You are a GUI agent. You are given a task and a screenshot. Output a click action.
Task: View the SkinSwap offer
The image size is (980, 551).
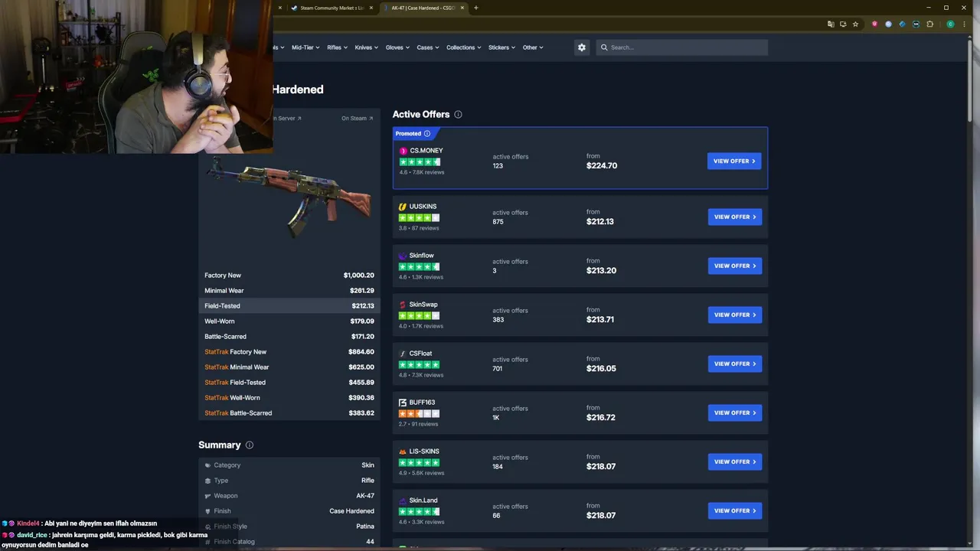734,315
